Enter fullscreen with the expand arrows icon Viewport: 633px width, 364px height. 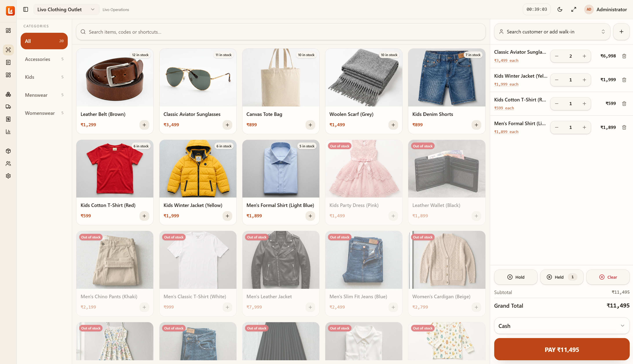coord(574,9)
